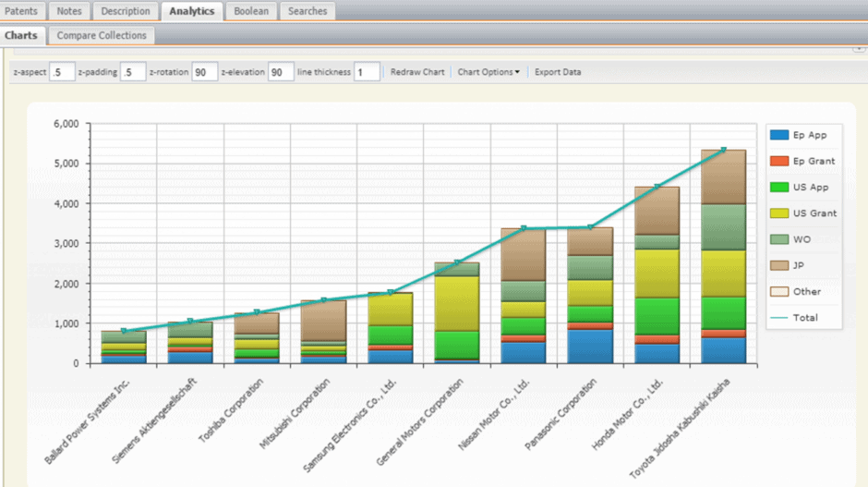Open the Chart Options dropdown
Image resolution: width=868 pixels, height=487 pixels.
[488, 72]
